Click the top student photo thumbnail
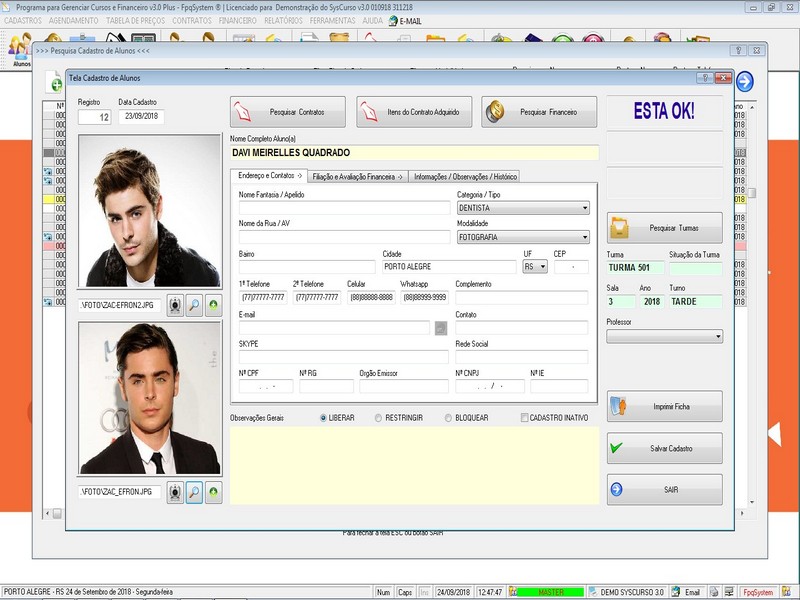800x600 pixels. pyautogui.click(x=150, y=211)
